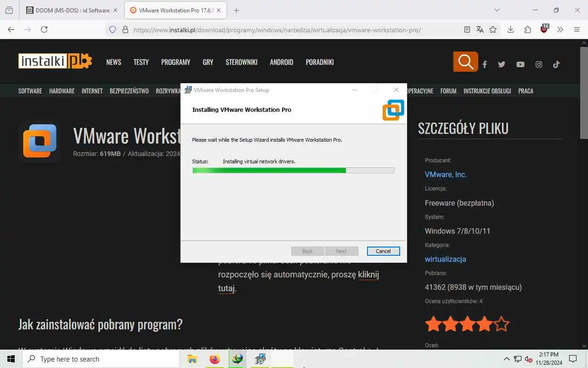Open the list all tabs dropdown

point(497,10)
